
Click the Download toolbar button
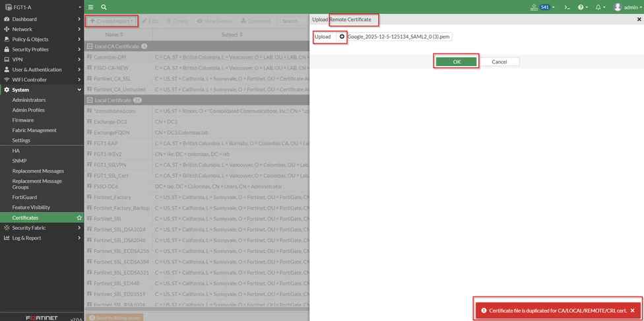255,21
